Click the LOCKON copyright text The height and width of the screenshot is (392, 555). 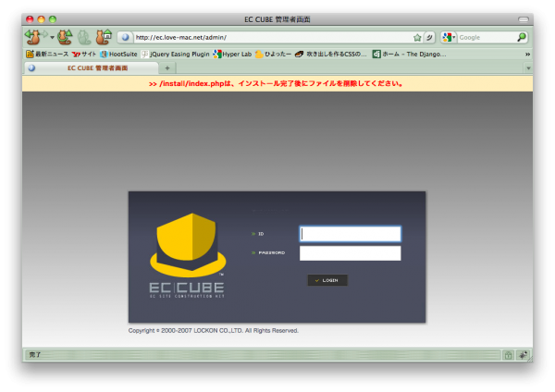click(x=214, y=330)
